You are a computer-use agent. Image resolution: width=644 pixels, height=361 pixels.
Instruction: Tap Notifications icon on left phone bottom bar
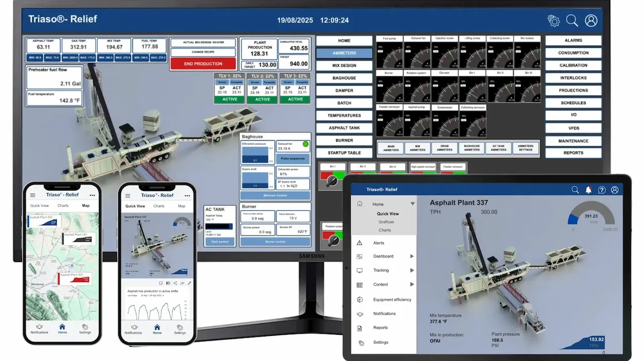(39, 326)
